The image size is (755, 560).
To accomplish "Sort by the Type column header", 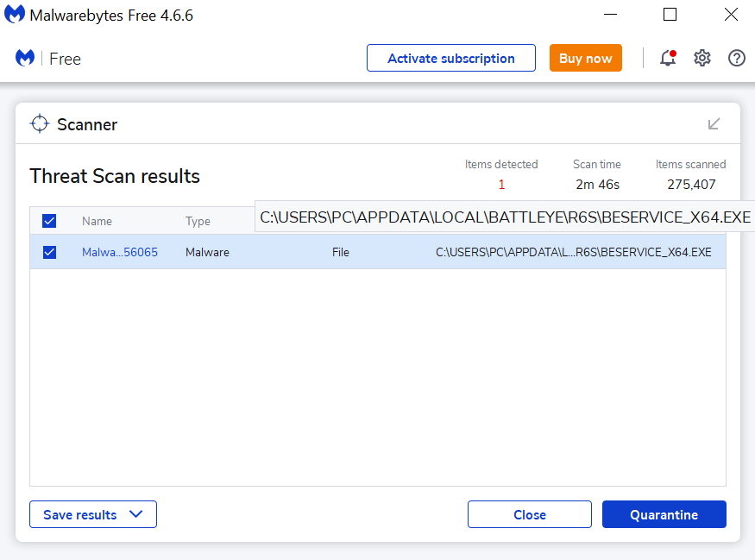I will click(x=198, y=221).
